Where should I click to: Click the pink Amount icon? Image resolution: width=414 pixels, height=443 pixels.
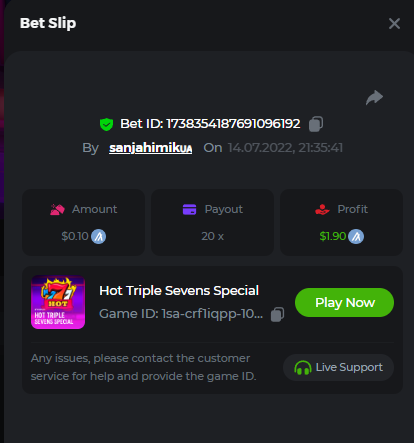[57, 210]
